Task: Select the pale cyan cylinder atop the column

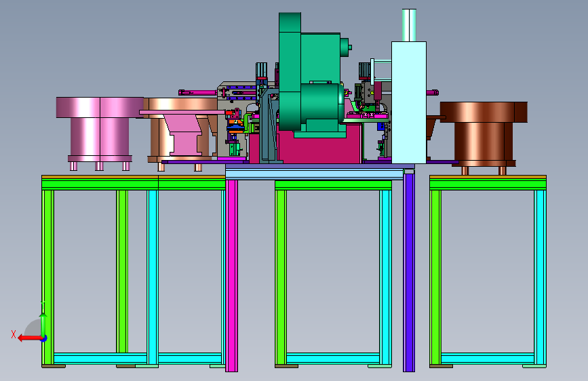Action: click(409, 25)
